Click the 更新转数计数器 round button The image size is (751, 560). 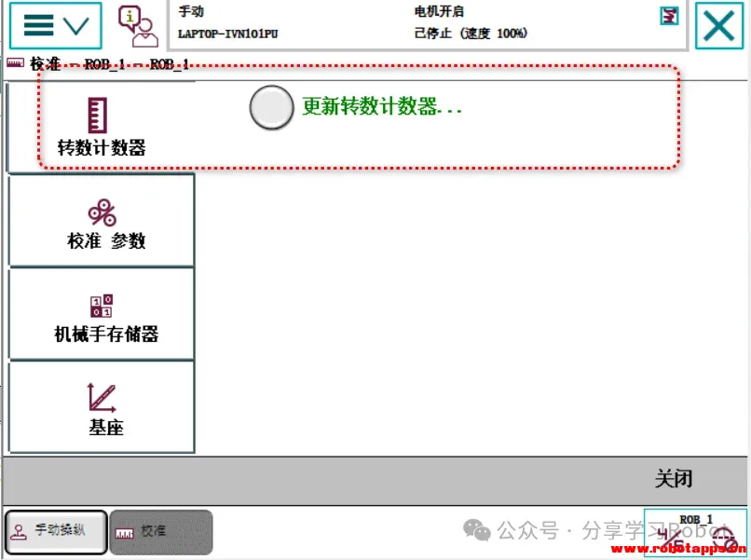point(271,107)
